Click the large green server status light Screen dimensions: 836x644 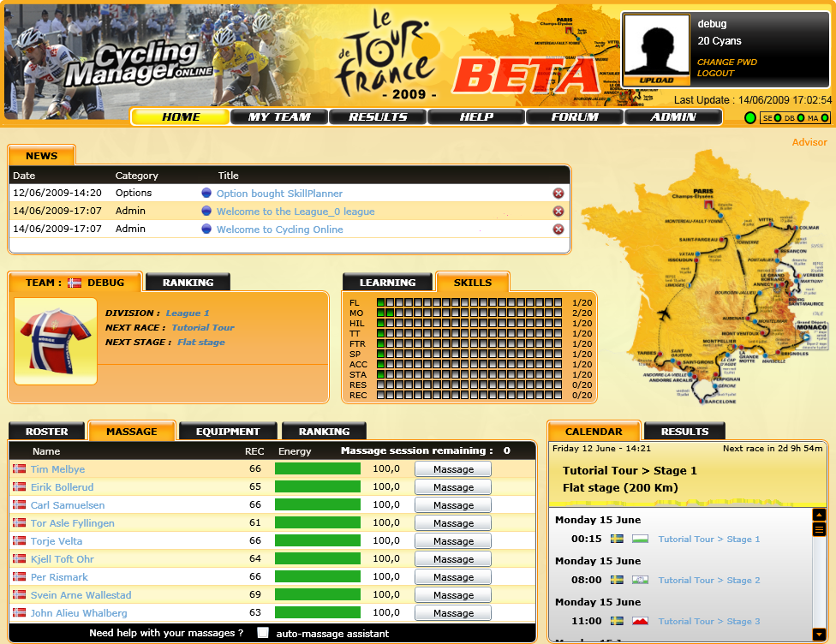749,117
